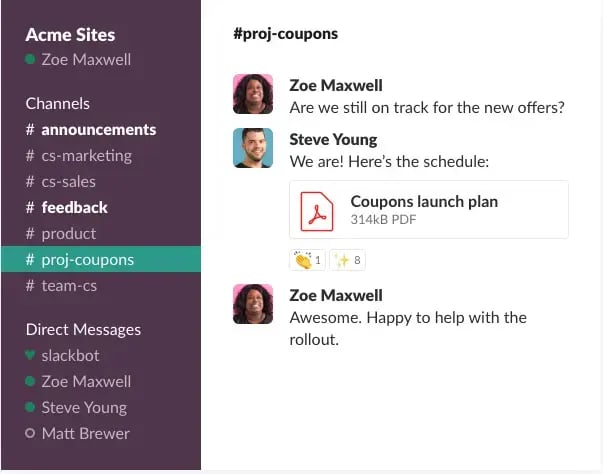Click Matt Brewer's offline status circle
Viewport: 603px width, 474px height.
pyautogui.click(x=30, y=433)
